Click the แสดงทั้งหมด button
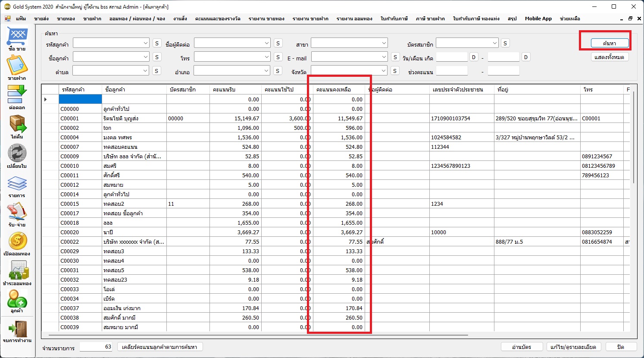Image resolution: width=644 pixels, height=358 pixels. (610, 57)
